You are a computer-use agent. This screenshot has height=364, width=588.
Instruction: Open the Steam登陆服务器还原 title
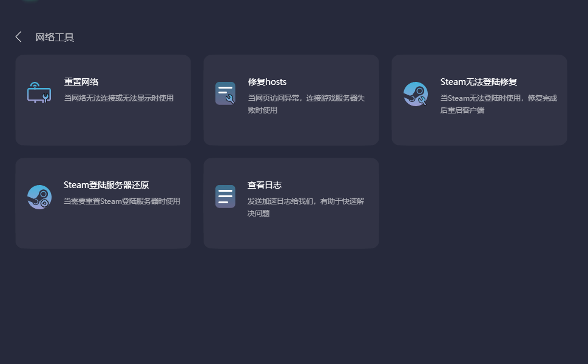click(x=106, y=185)
